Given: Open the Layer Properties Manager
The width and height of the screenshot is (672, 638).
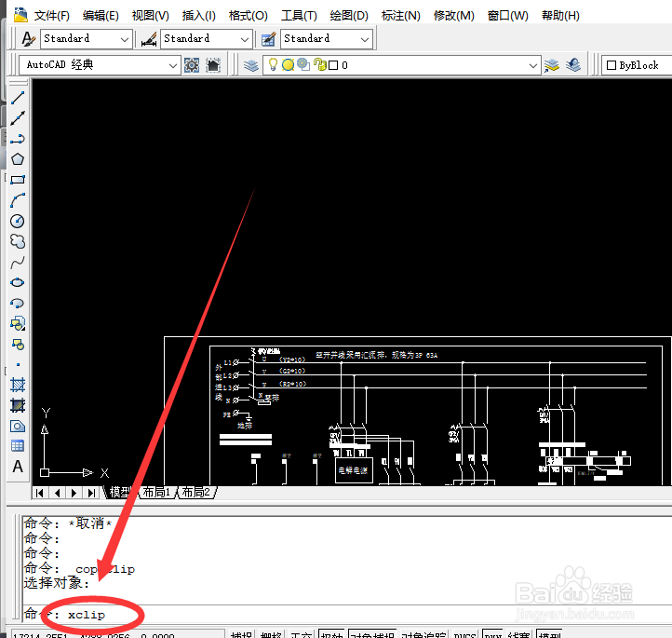Looking at the screenshot, I should [x=251, y=65].
